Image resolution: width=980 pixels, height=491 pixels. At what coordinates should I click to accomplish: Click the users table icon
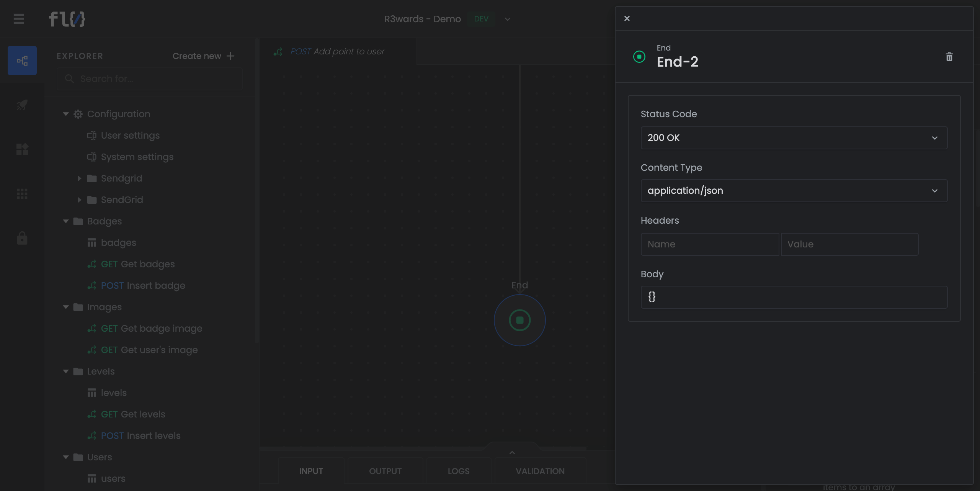92,479
